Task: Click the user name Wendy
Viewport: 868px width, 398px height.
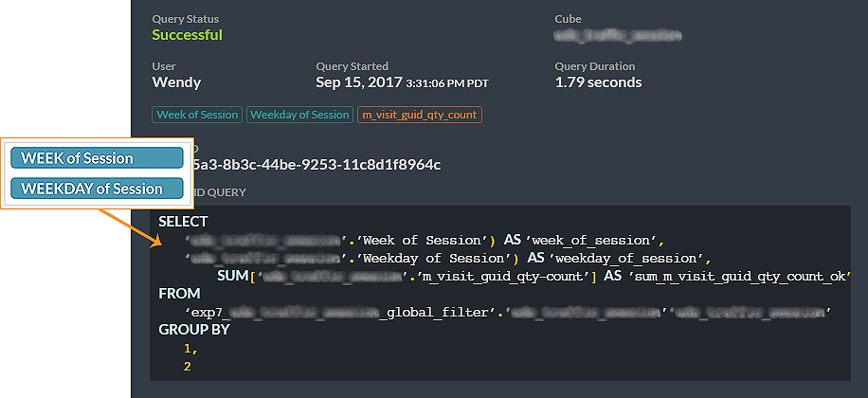Action: pos(176,82)
